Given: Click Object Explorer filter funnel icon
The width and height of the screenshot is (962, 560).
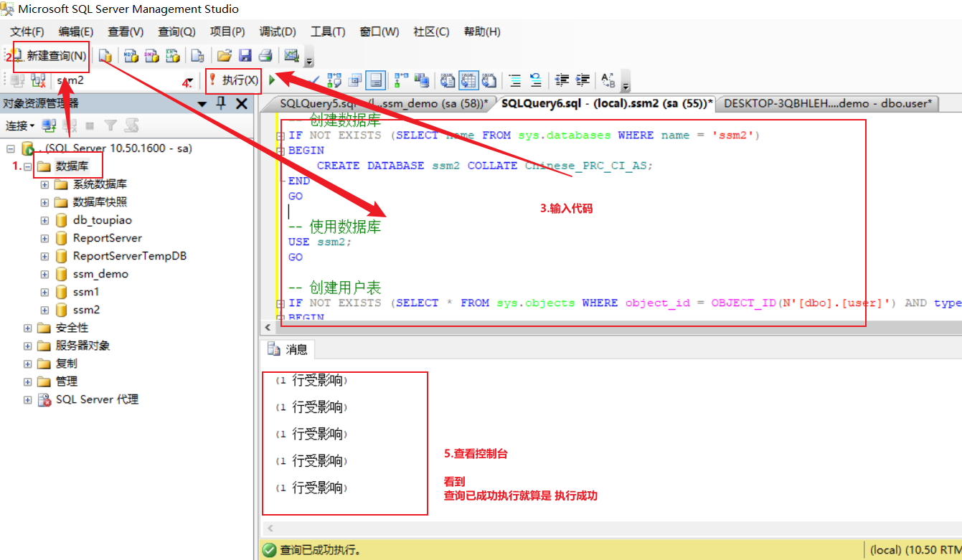Looking at the screenshot, I should click(x=110, y=125).
